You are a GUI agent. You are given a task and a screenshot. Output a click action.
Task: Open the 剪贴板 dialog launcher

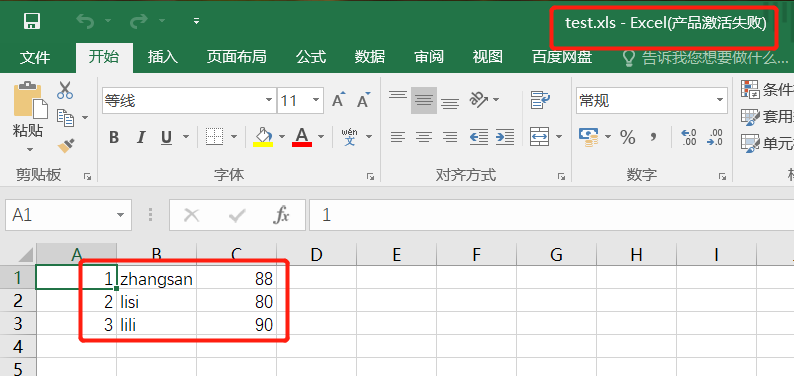(x=88, y=176)
